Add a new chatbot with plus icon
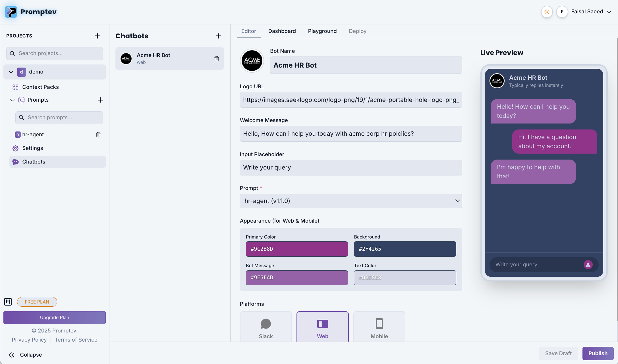The image size is (618, 364). tap(218, 36)
